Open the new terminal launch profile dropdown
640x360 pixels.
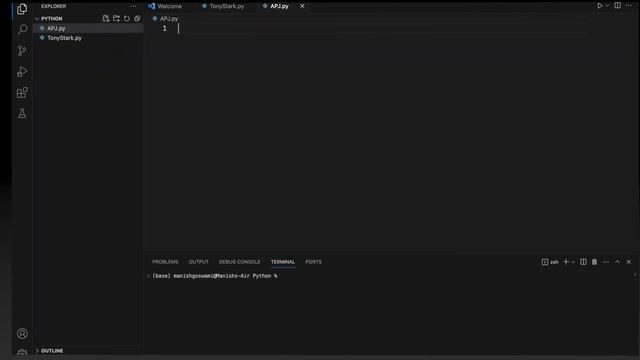click(x=573, y=262)
